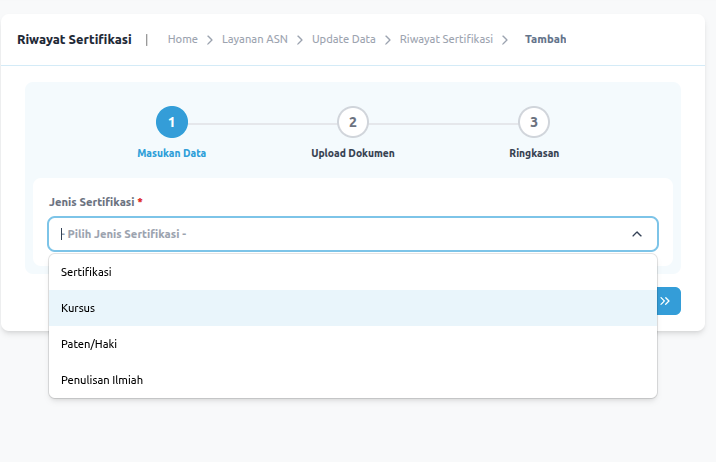Click the Home breadcrumb link
The height and width of the screenshot is (462, 716).
(x=182, y=39)
